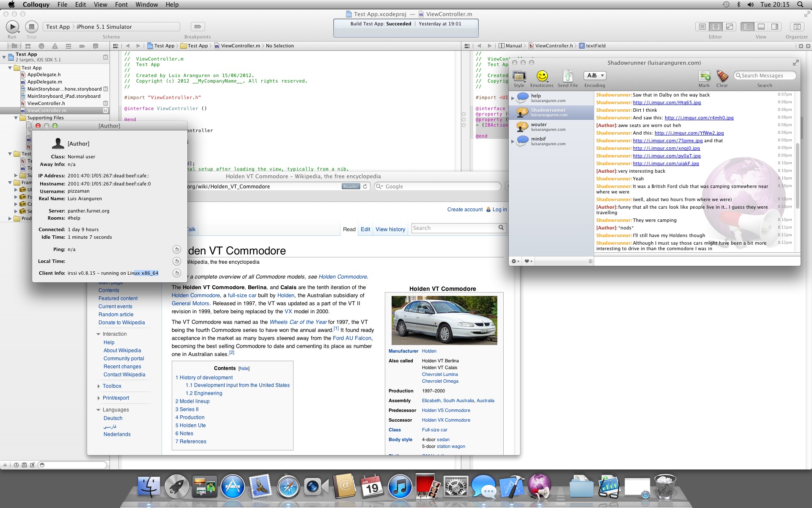The image size is (812, 508).
Task: Click Mark icon in Colloquy toolbar
Action: click(x=704, y=76)
